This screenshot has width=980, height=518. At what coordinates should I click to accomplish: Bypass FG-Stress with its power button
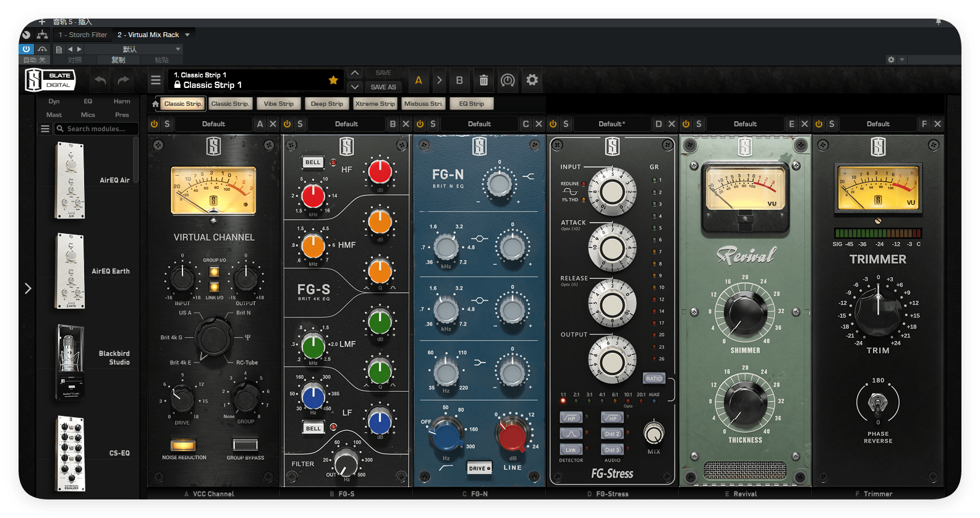point(553,124)
